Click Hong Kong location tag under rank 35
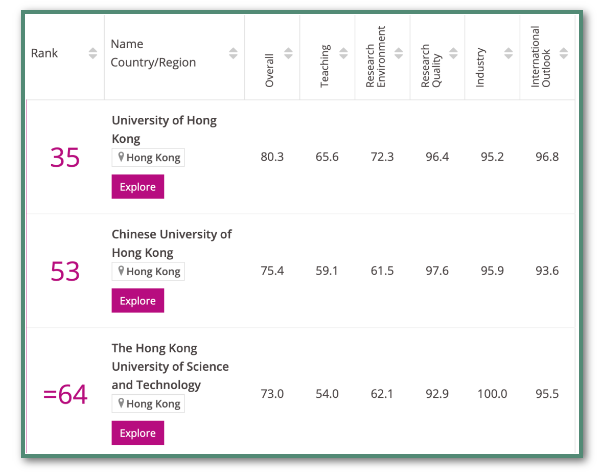 coord(148,158)
